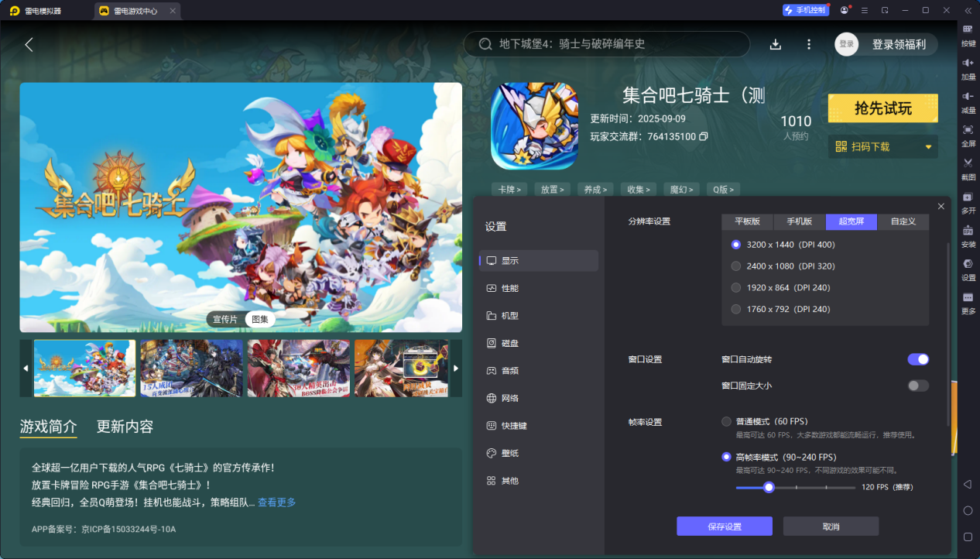The image size is (980, 559).
Task: Switch to the 平板版 resolution tab
Action: pyautogui.click(x=748, y=221)
